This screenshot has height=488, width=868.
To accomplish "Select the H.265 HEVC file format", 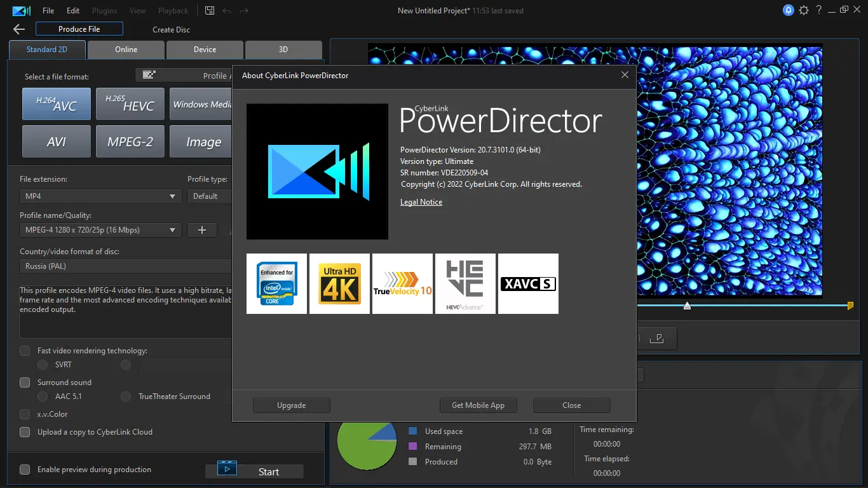I will click(x=130, y=104).
